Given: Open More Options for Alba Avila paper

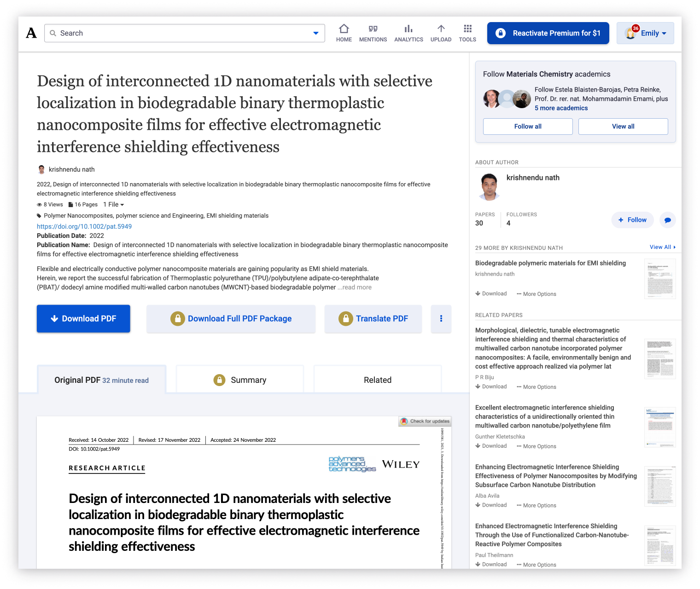Looking at the screenshot, I should 537,505.
